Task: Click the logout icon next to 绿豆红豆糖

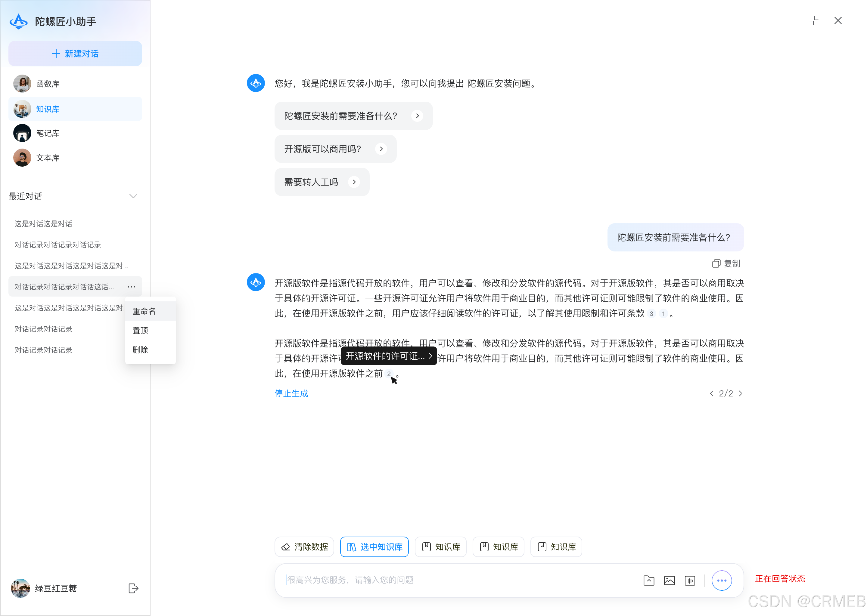Action: pyautogui.click(x=133, y=588)
